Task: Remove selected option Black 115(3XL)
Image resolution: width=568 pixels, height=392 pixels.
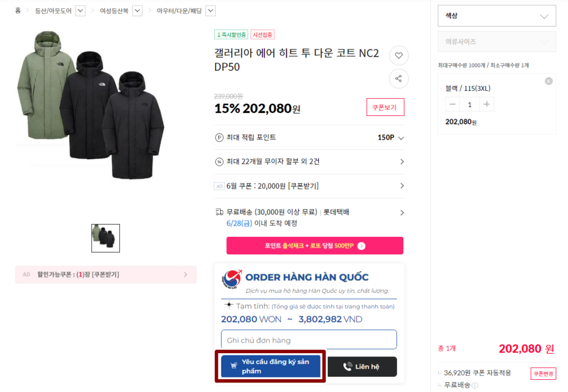Action: pyautogui.click(x=549, y=81)
